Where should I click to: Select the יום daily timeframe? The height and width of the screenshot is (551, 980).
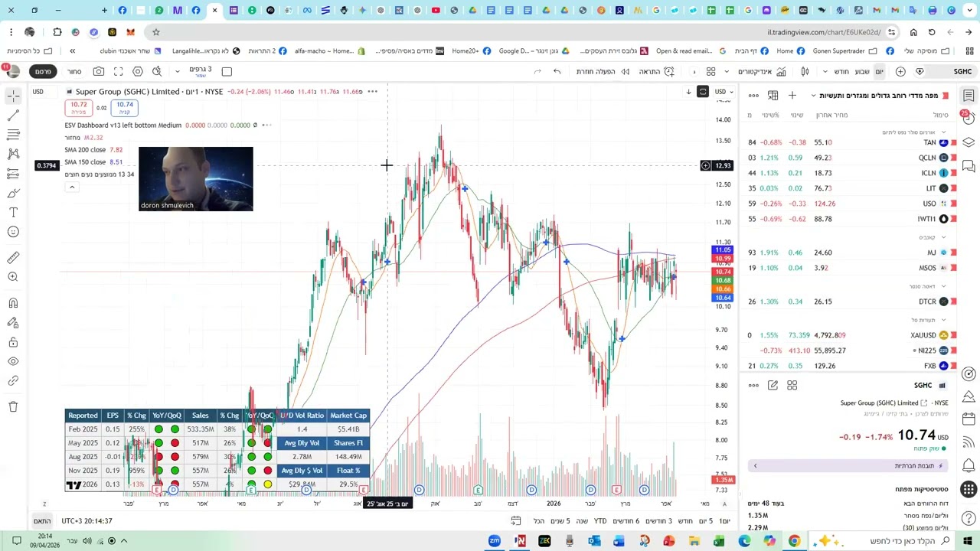879,71
